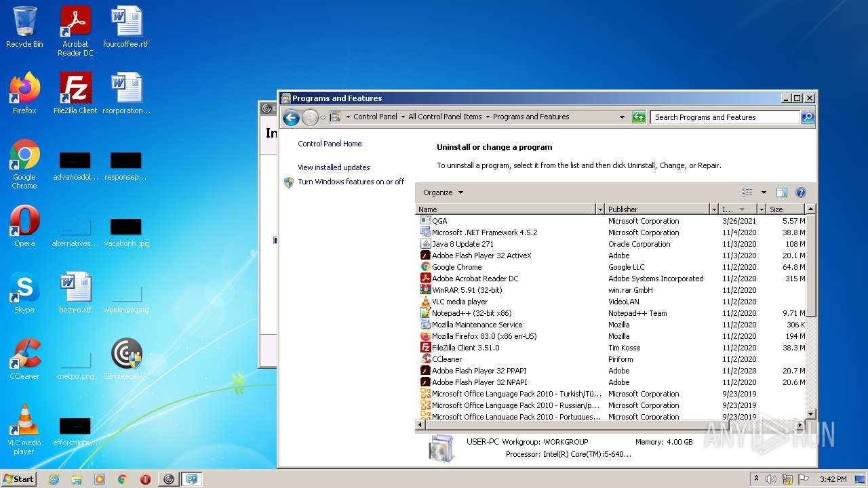Select Microsoft .NET Framework 4.5.2 entry
Screen dimensions: 868x488
tap(610, 232)
